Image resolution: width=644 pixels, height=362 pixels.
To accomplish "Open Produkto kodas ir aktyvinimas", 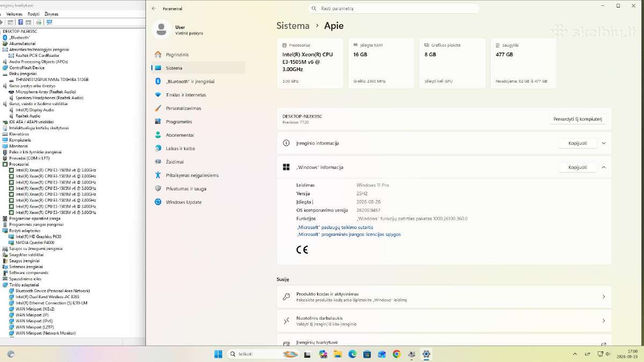I will [444, 297].
